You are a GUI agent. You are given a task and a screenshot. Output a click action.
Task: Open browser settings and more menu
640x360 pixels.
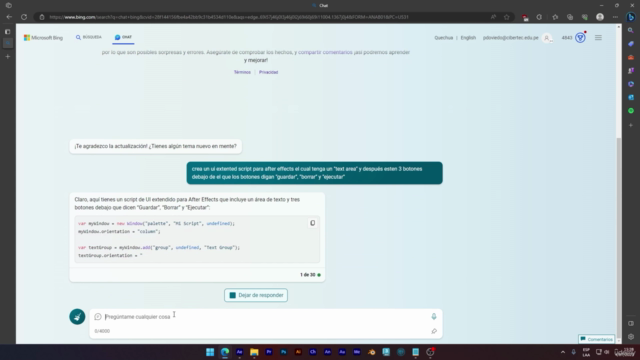615,17
